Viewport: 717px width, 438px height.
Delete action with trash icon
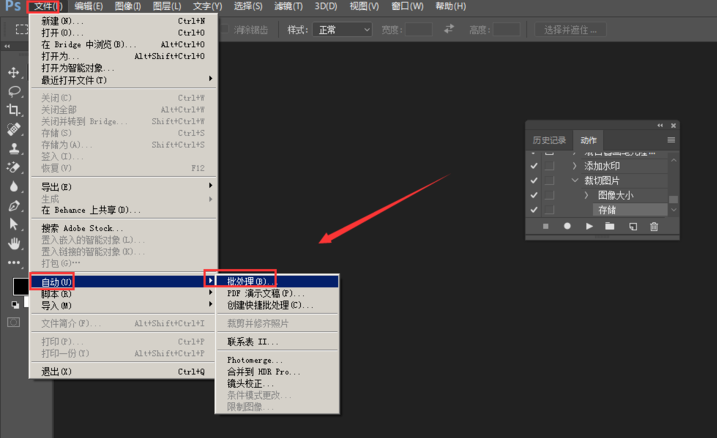pyautogui.click(x=654, y=226)
